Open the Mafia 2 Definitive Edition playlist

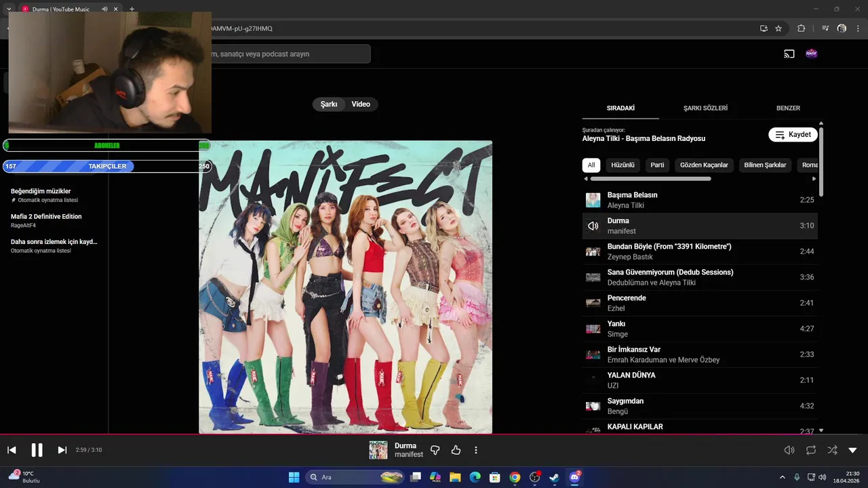(x=54, y=220)
